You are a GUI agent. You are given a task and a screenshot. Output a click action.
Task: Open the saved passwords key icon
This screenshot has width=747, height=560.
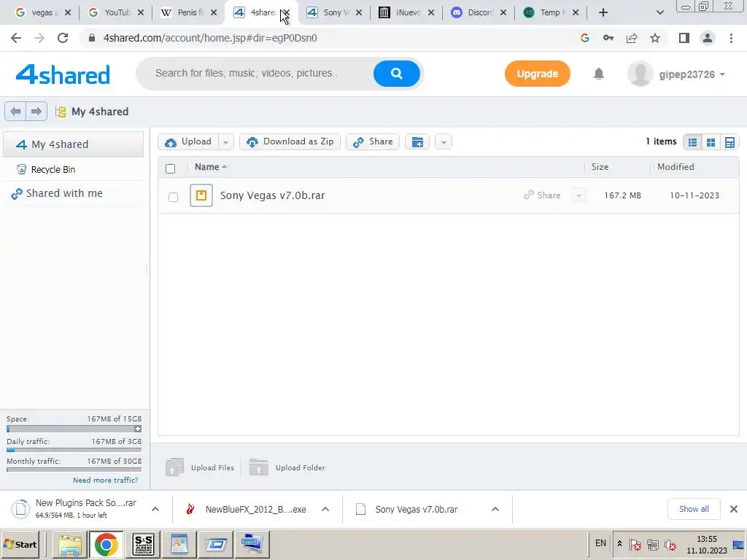point(608,38)
